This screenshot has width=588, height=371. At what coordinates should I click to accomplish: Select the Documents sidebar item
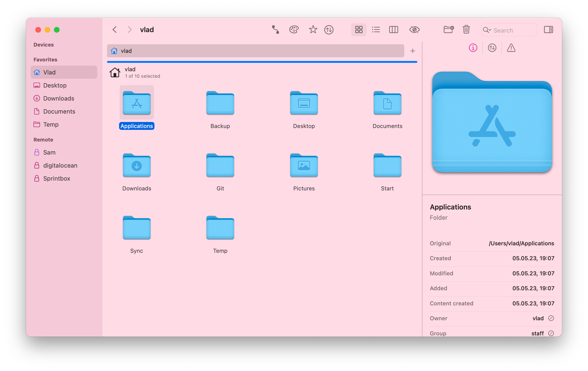(59, 111)
